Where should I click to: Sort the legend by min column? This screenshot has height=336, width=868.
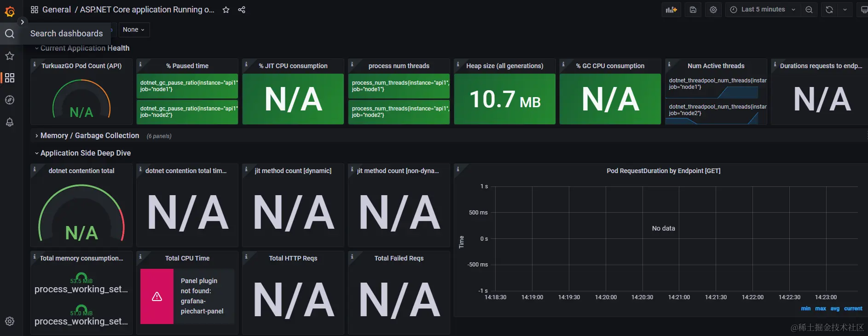tap(806, 309)
